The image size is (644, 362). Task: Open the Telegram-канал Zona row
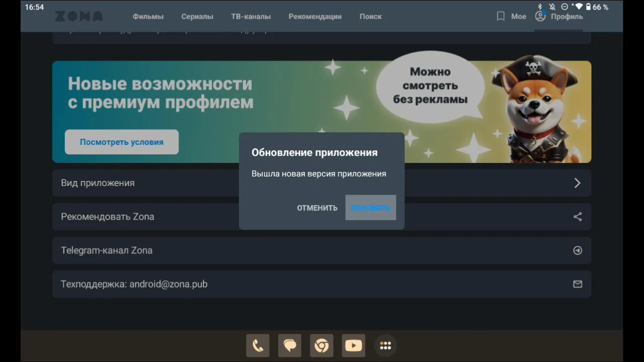[321, 250]
